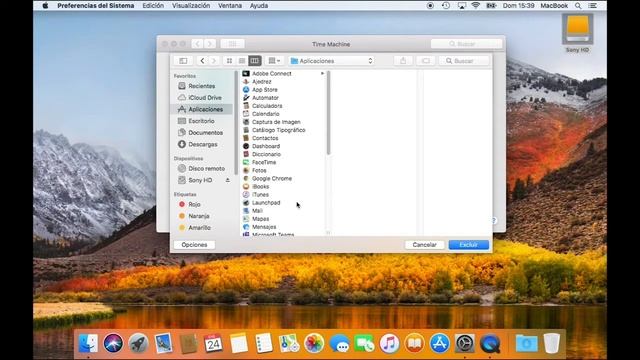Open System Preferences gear in Dock
Viewport: 640px width, 360px height.
[x=464, y=343]
